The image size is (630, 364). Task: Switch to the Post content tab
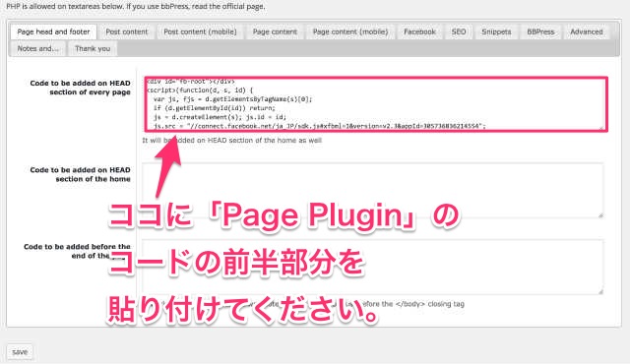(127, 31)
